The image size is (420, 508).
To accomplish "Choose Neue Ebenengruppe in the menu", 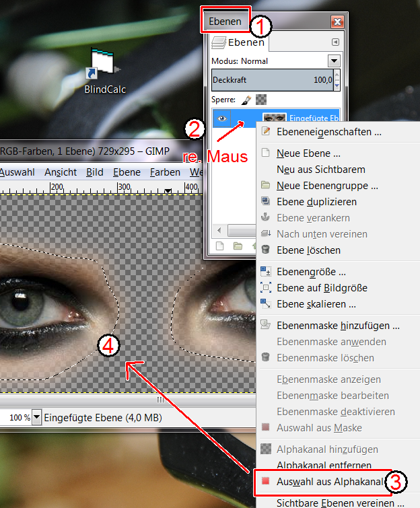I will pyautogui.click(x=338, y=186).
